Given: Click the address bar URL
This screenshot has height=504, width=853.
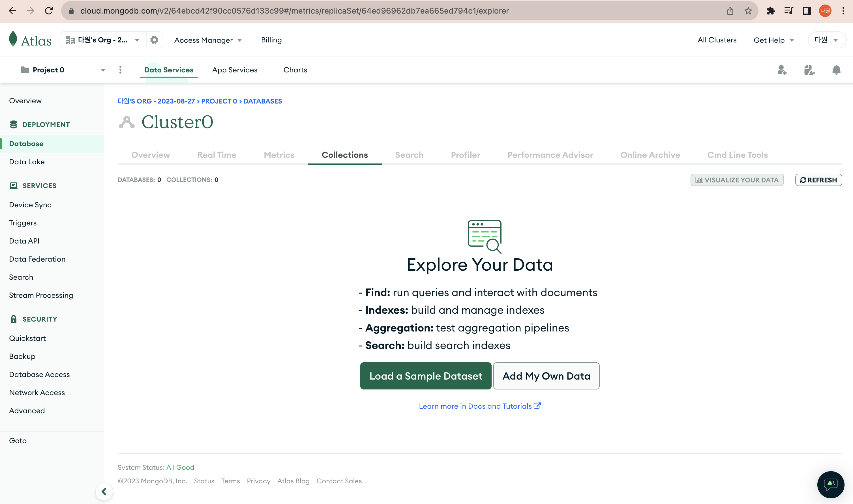Looking at the screenshot, I should pyautogui.click(x=294, y=11).
